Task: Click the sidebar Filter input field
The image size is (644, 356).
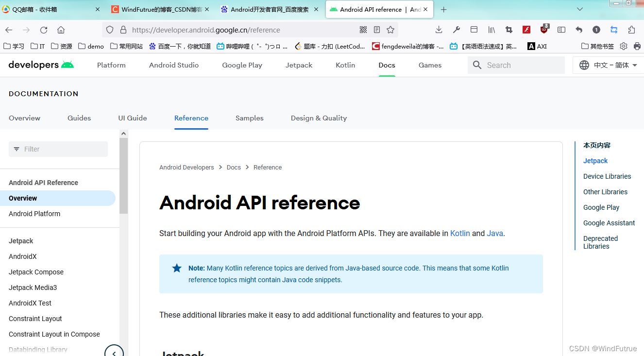Action: [x=58, y=149]
